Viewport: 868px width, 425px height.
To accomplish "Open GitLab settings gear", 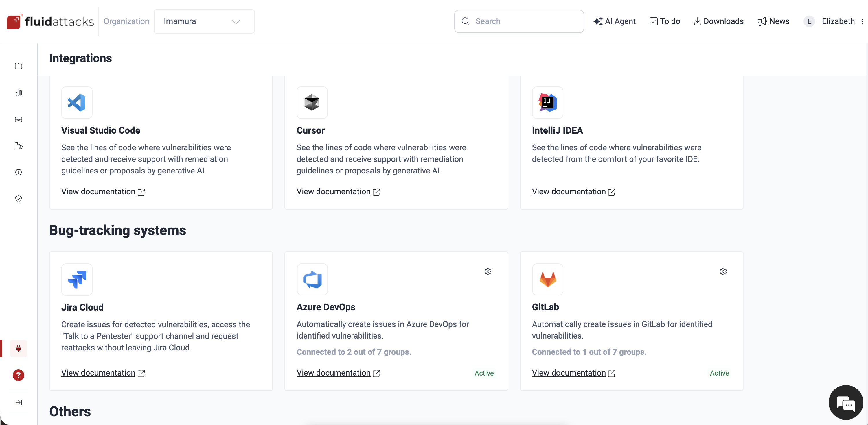I will click(723, 271).
